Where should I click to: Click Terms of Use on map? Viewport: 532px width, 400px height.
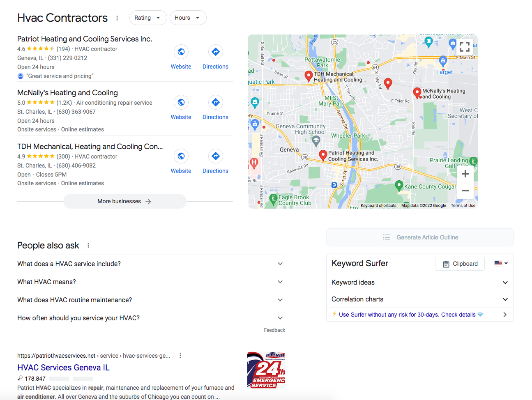(x=463, y=206)
